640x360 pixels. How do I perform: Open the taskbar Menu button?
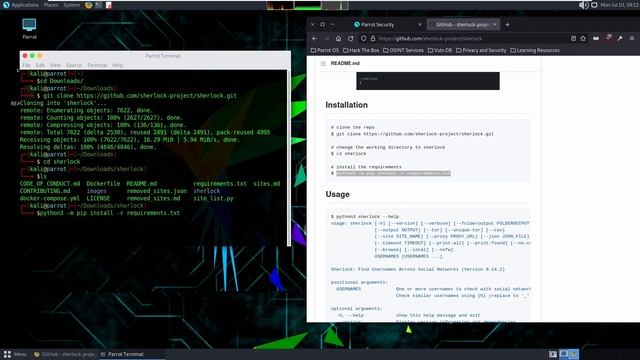point(15,354)
